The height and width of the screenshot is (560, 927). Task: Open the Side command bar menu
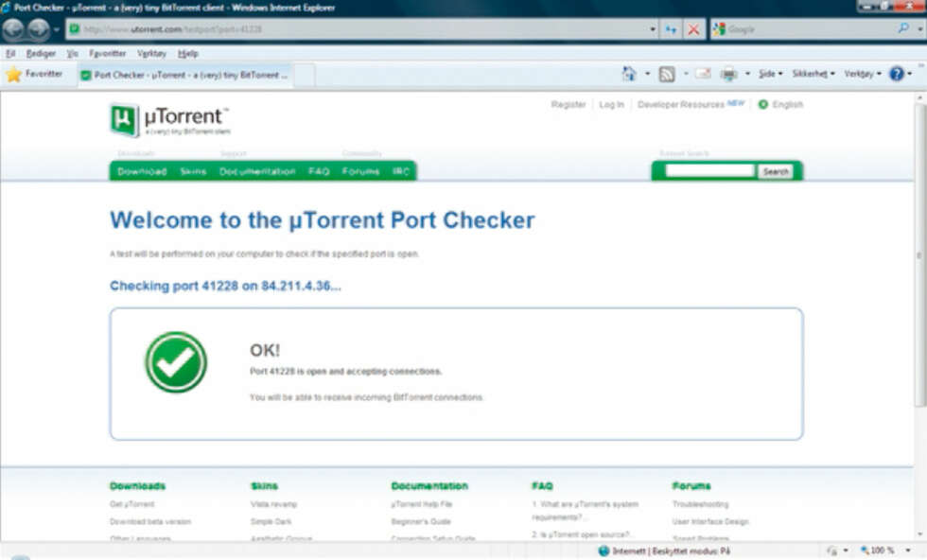pyautogui.click(x=770, y=74)
